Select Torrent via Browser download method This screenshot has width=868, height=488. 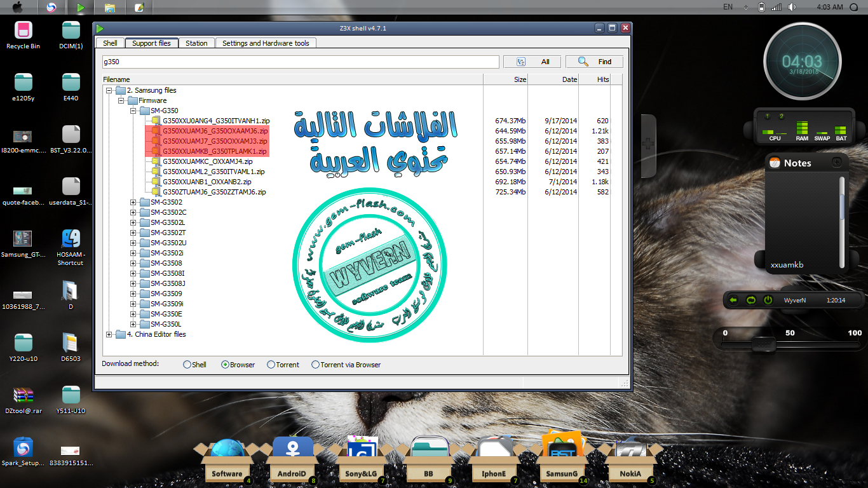click(x=315, y=365)
